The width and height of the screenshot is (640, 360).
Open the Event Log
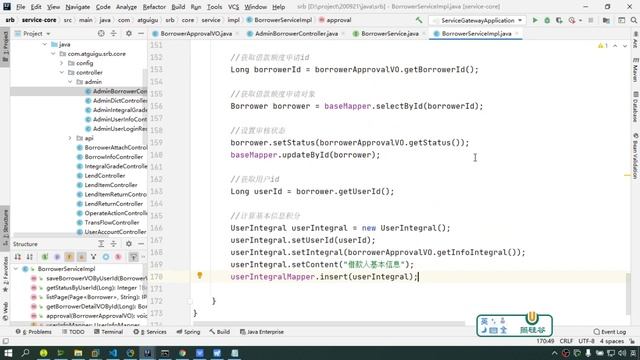tap(610, 332)
